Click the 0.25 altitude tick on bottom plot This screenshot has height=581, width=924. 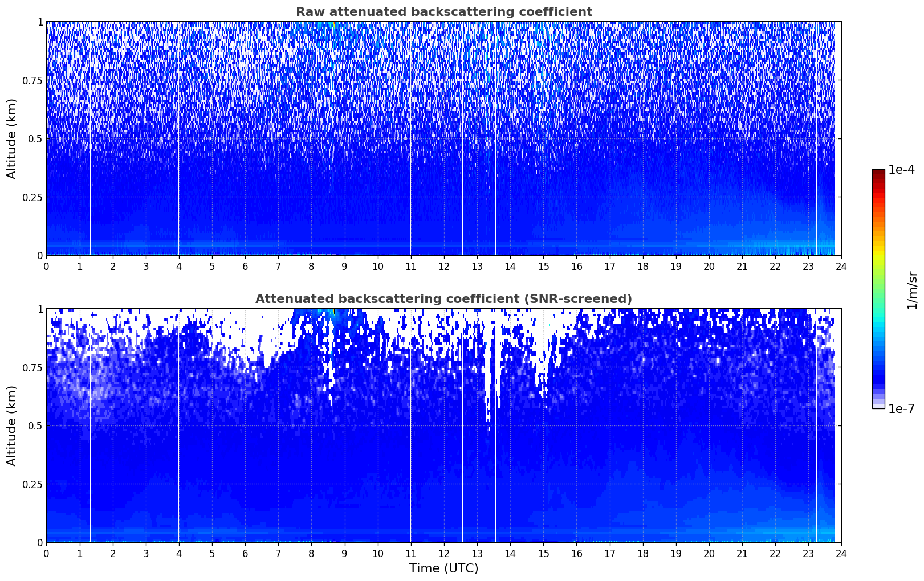tap(32, 484)
